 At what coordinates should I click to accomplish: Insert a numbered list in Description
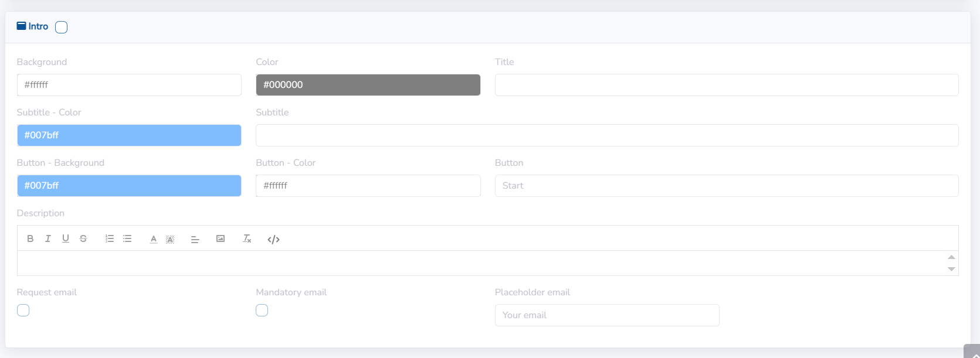coord(110,238)
